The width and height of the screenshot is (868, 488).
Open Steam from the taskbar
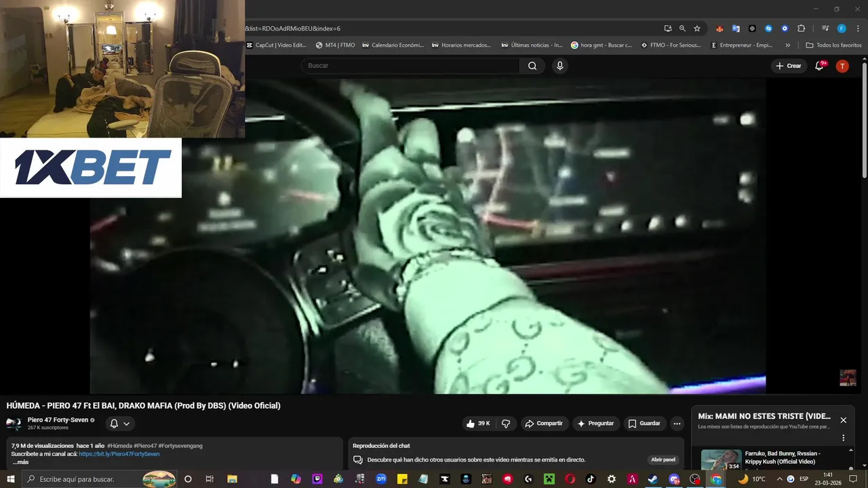(x=653, y=479)
